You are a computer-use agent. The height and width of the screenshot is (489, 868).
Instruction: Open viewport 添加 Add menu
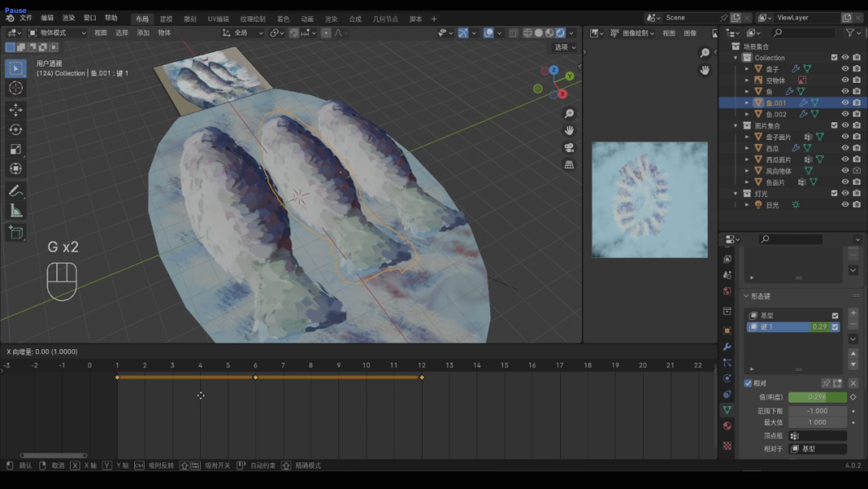143,33
